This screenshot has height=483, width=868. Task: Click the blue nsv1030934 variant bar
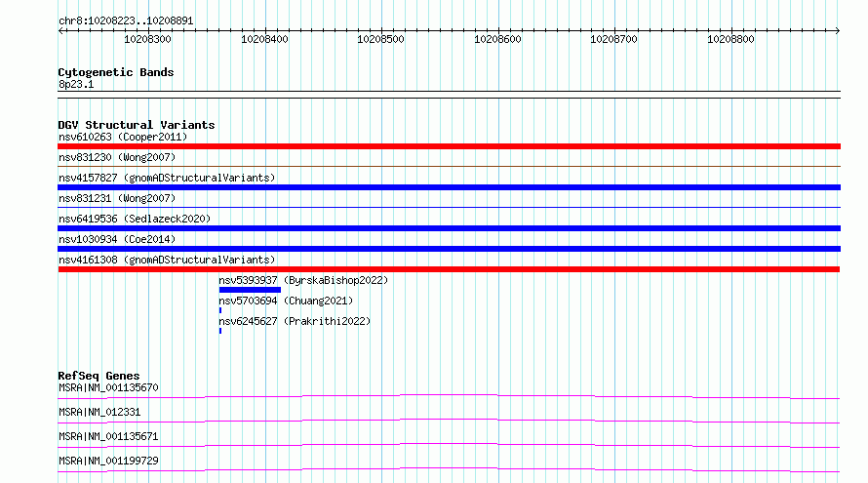point(449,249)
